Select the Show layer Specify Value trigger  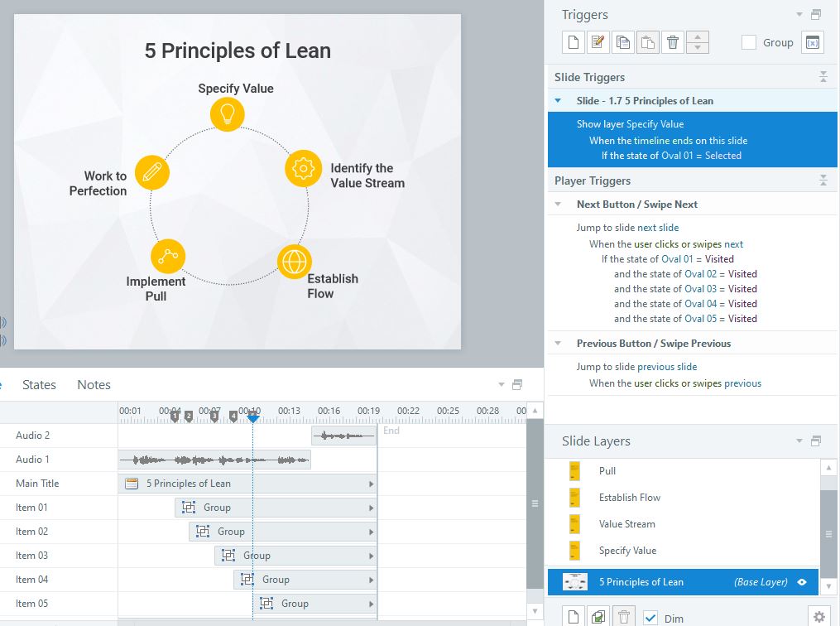coord(692,140)
